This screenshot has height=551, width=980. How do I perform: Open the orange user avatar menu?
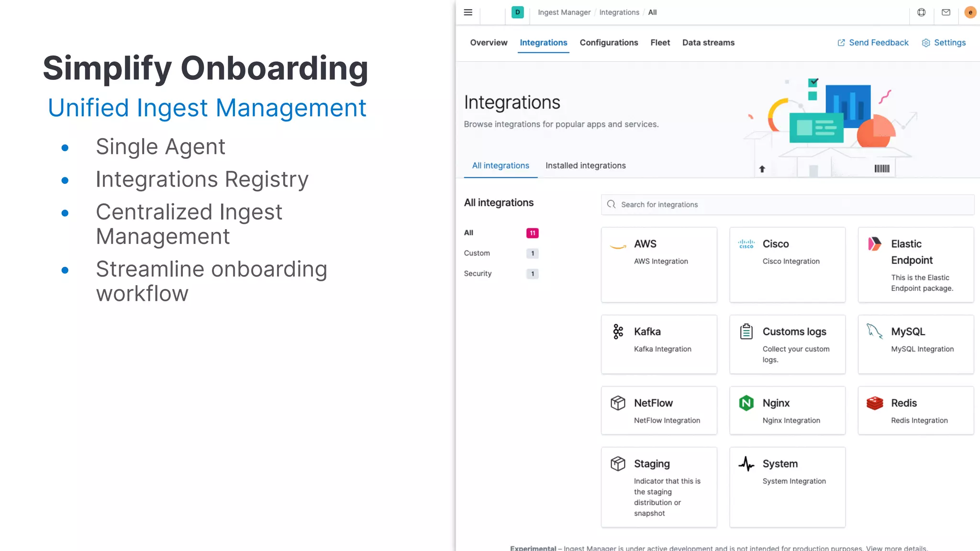tap(970, 12)
